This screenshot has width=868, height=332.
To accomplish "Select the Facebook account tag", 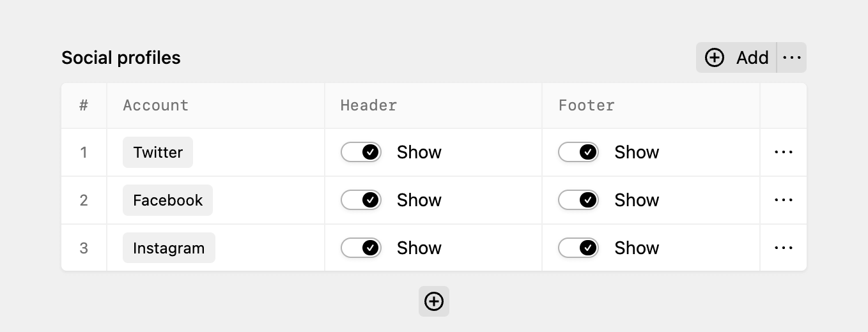I will pos(167,200).
